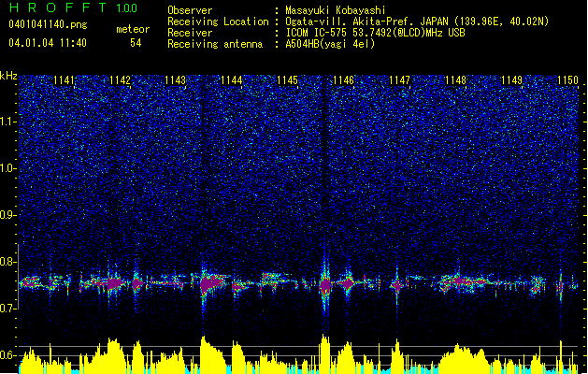Click the 1149 time marker

tap(511, 80)
